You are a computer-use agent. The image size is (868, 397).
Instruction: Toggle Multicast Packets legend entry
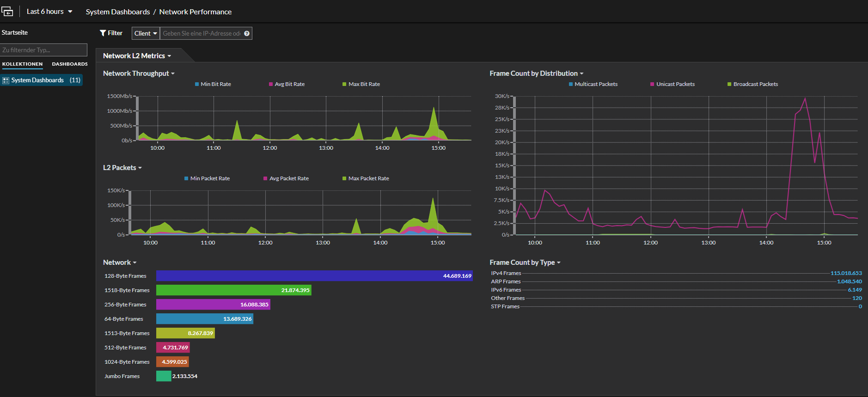click(593, 84)
